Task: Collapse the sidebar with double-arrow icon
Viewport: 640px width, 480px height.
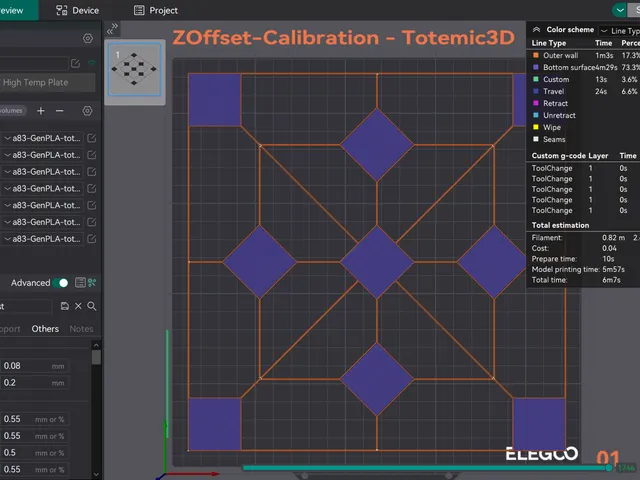Action: tap(112, 29)
